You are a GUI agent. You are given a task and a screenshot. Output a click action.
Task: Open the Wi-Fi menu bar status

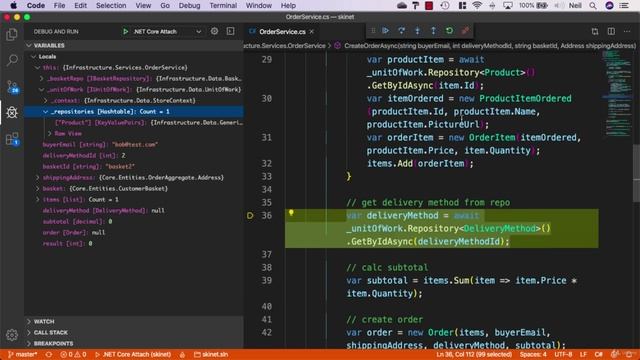(477, 5)
